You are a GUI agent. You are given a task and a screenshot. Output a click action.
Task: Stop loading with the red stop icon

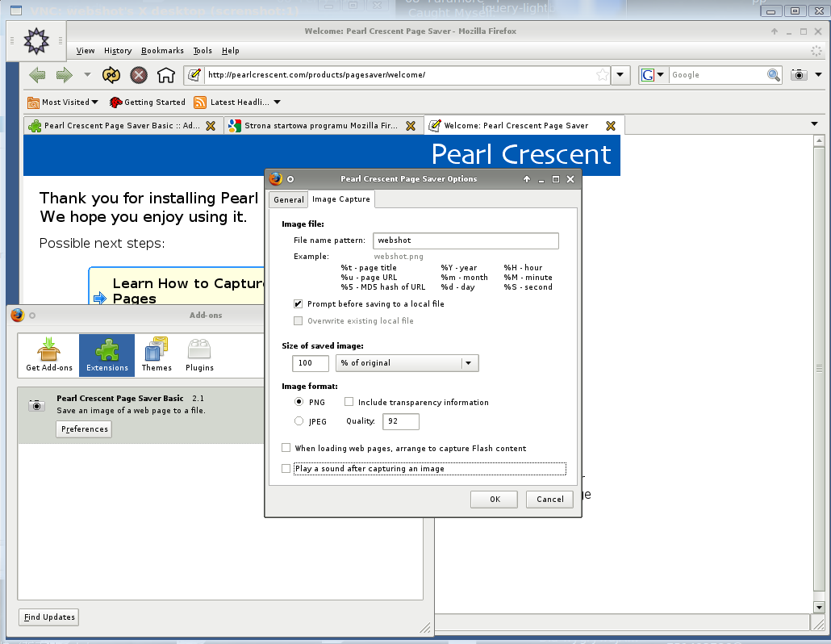139,75
